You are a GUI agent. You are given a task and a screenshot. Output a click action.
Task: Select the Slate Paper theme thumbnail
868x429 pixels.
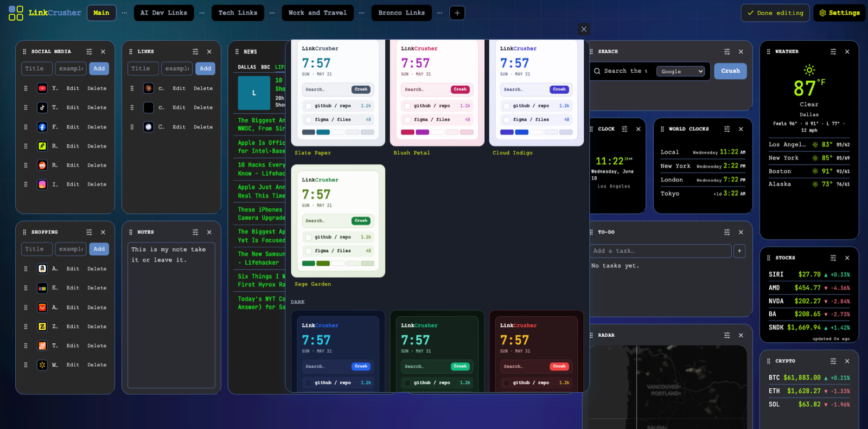(x=338, y=93)
